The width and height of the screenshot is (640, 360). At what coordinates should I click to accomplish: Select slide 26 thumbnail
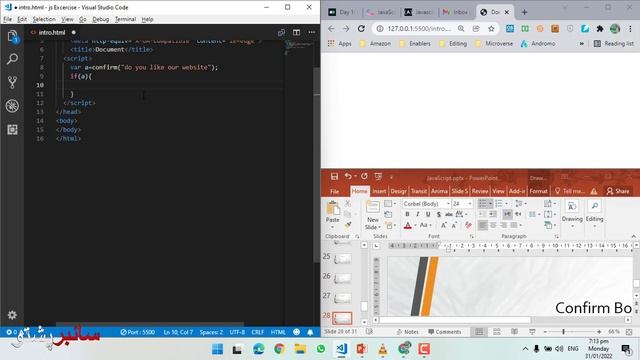[342, 278]
